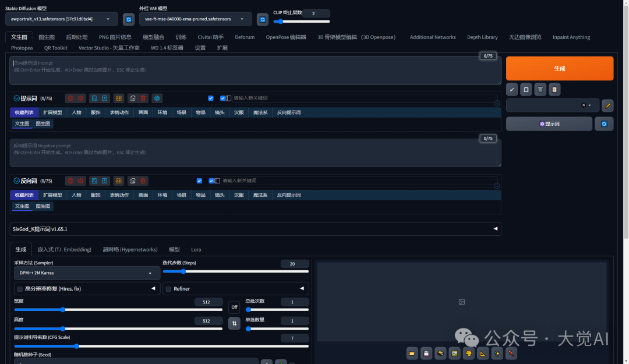Collapse the 提示词 section circle toggle
The height and width of the screenshot is (364, 629).
pos(17,98)
